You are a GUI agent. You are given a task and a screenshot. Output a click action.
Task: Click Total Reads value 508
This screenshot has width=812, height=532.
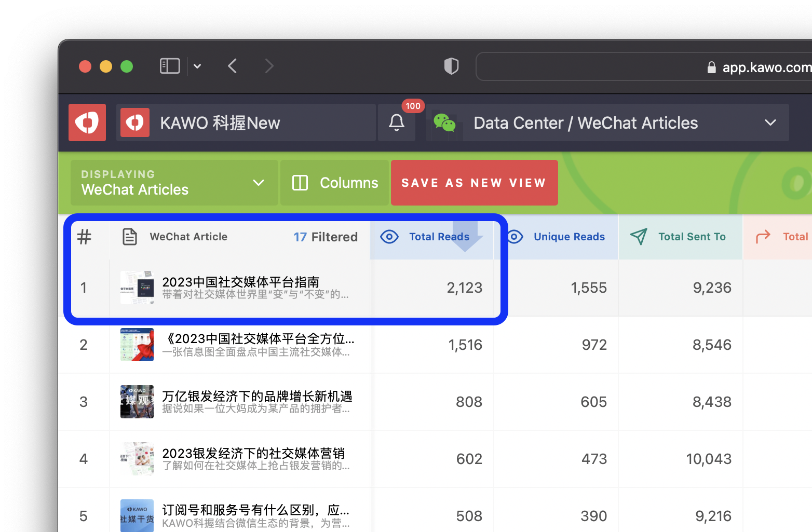(x=469, y=516)
